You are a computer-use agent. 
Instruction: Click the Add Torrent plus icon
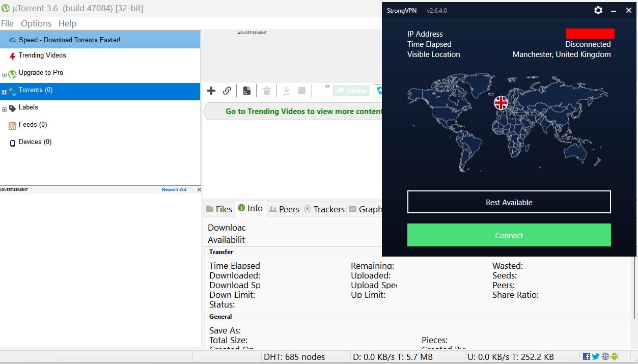tap(211, 91)
